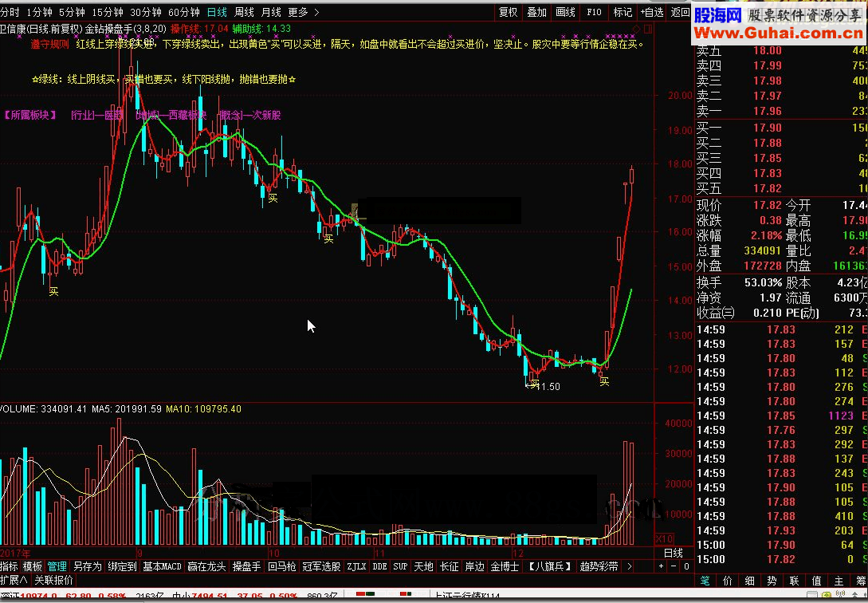Click the 绑定到 bind option

click(x=122, y=566)
